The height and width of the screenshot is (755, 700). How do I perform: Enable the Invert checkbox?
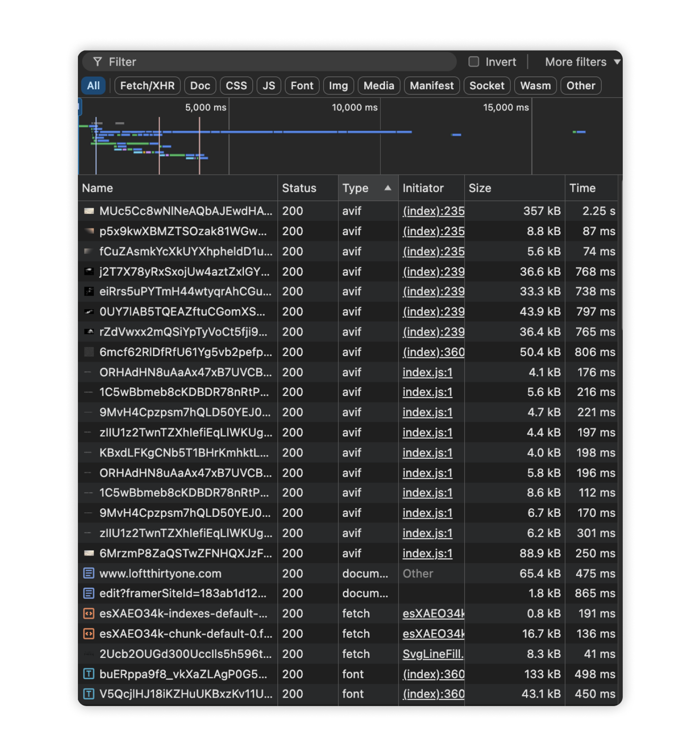(473, 61)
